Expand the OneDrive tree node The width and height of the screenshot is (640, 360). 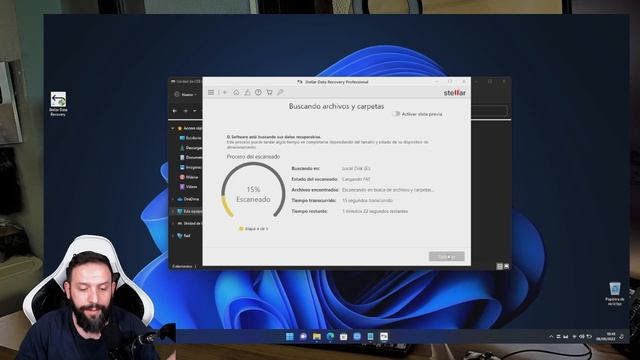pyautogui.click(x=172, y=199)
